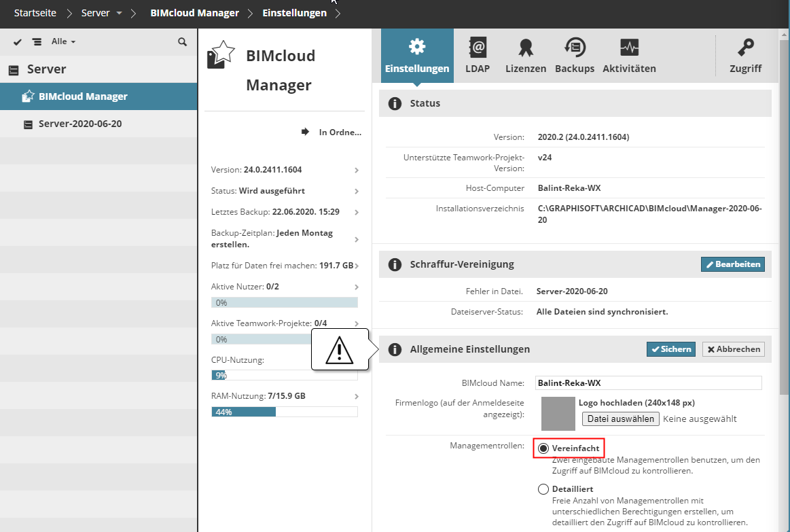Show the Aktivitäten tab
790x532 pixels.
coord(629,56)
